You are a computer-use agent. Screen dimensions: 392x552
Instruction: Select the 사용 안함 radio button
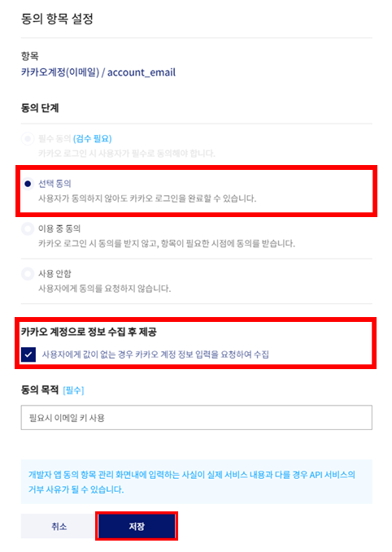[x=28, y=274]
